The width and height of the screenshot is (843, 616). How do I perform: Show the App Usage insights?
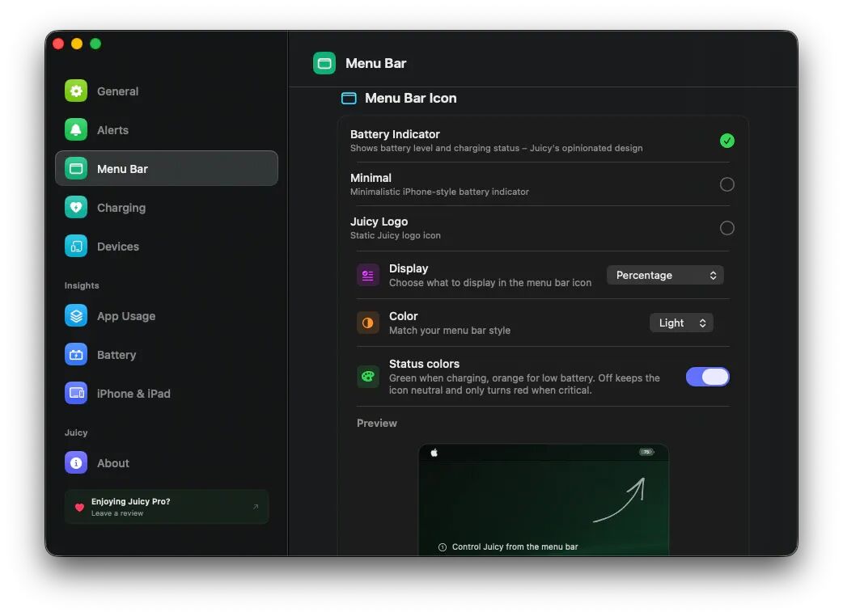167,316
